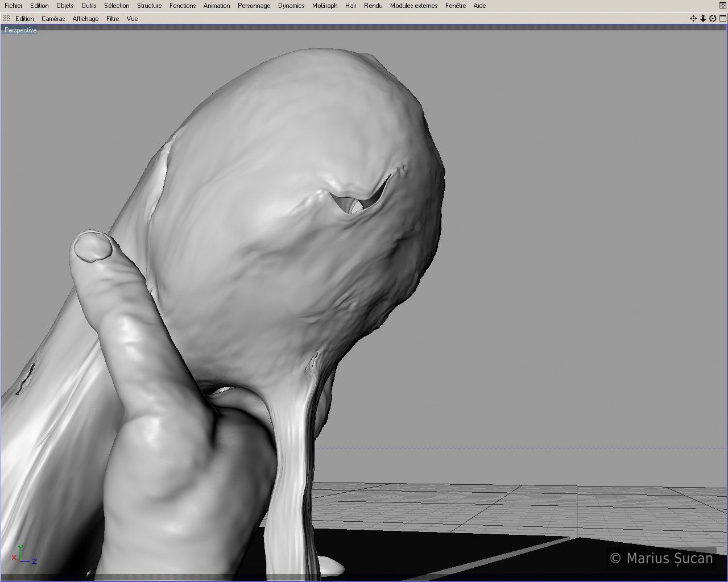The width and height of the screenshot is (728, 582).
Task: Open the Objets menu
Action: 65,6
